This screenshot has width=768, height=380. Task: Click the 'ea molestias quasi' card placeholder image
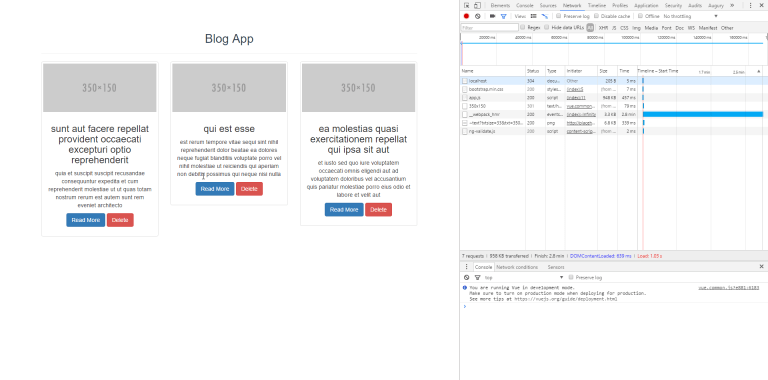tap(358, 88)
